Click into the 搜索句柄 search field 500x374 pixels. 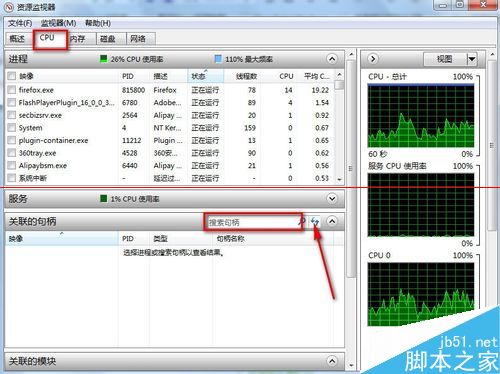point(252,222)
